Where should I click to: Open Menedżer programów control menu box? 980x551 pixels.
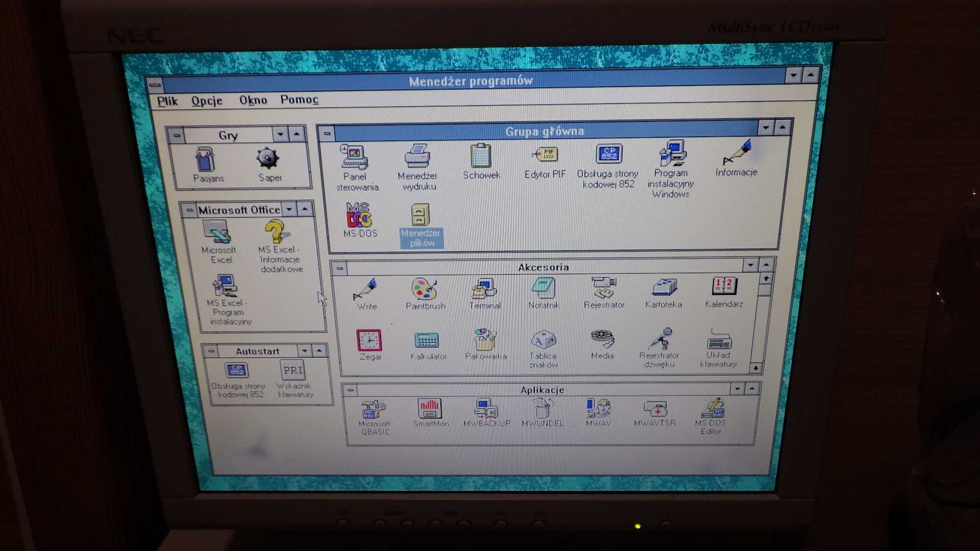155,85
